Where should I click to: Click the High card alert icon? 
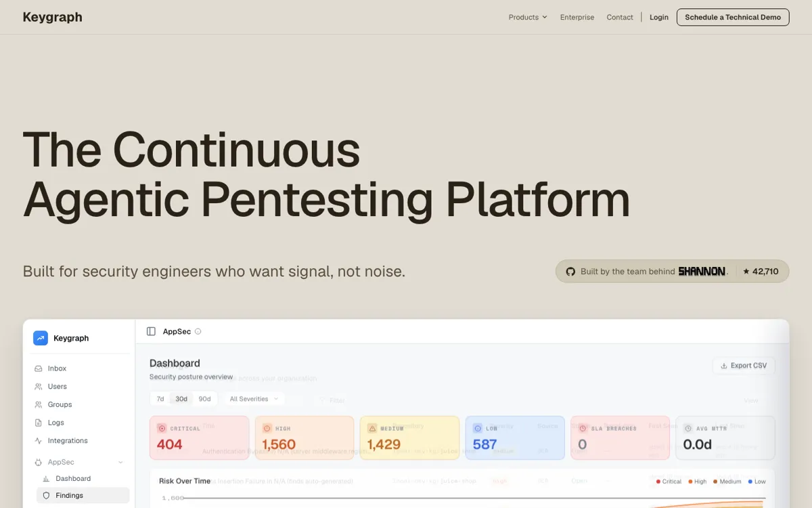[267, 428]
